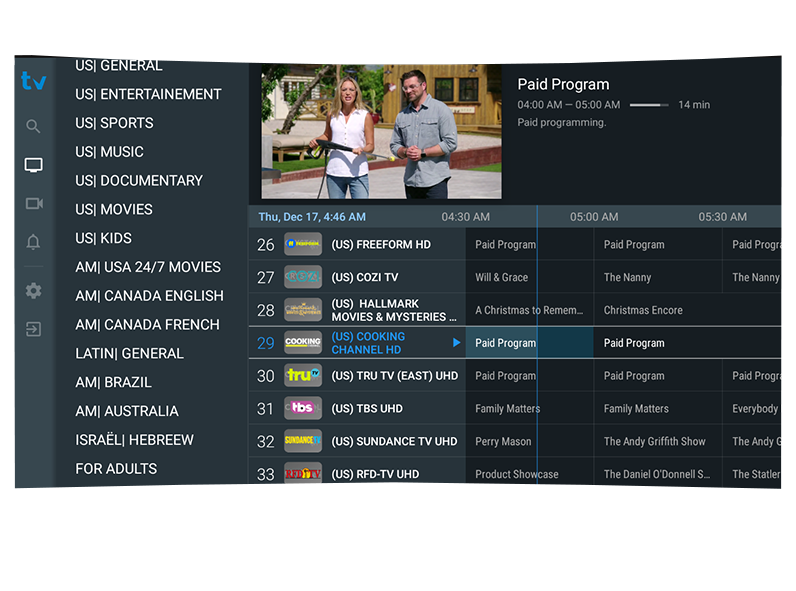This screenshot has height=591, width=796.
Task: Open the search icon in sidebar
Action: [33, 126]
